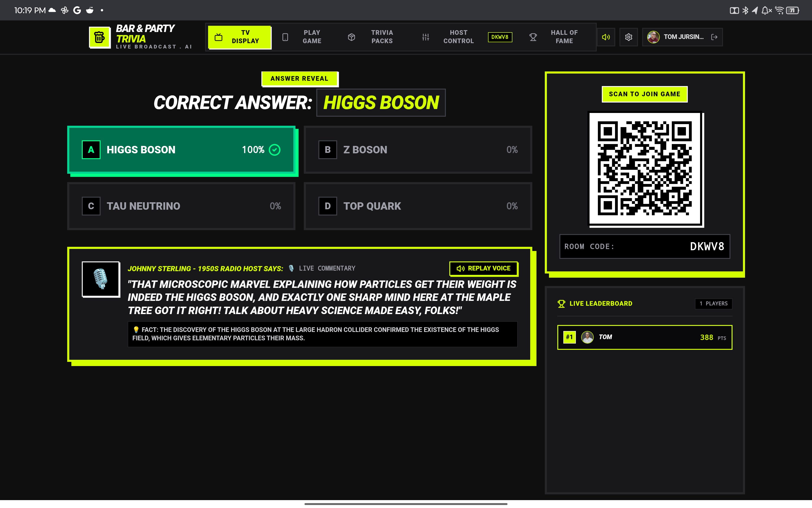The width and height of the screenshot is (812, 508).
Task: Click the green checkmark icon next to 100%
Action: pyautogui.click(x=275, y=150)
